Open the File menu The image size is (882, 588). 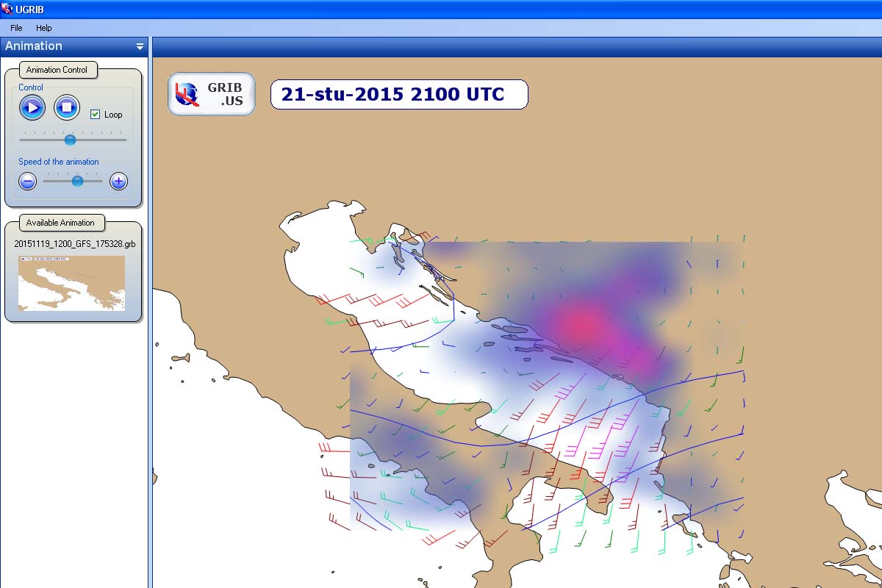tap(16, 28)
